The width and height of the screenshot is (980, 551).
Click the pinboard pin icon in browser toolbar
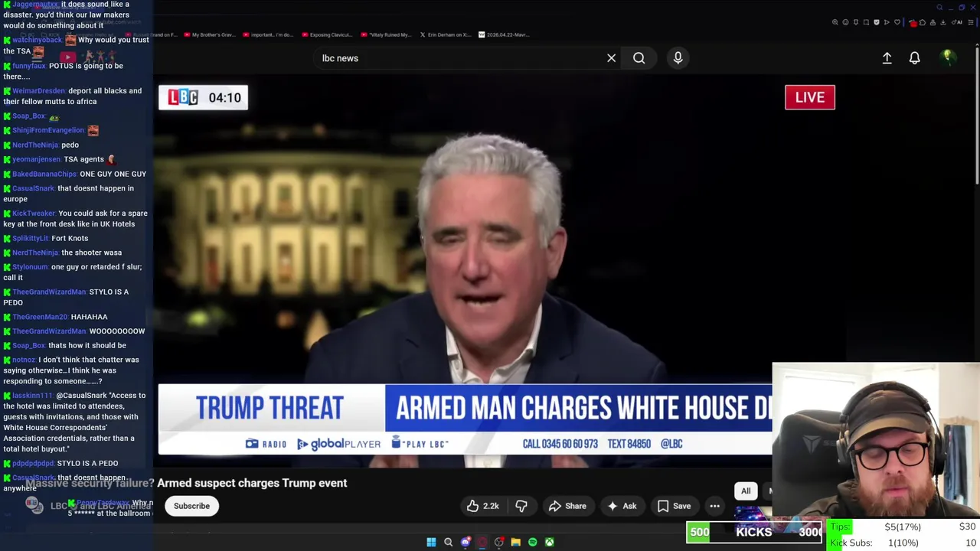[x=856, y=22]
